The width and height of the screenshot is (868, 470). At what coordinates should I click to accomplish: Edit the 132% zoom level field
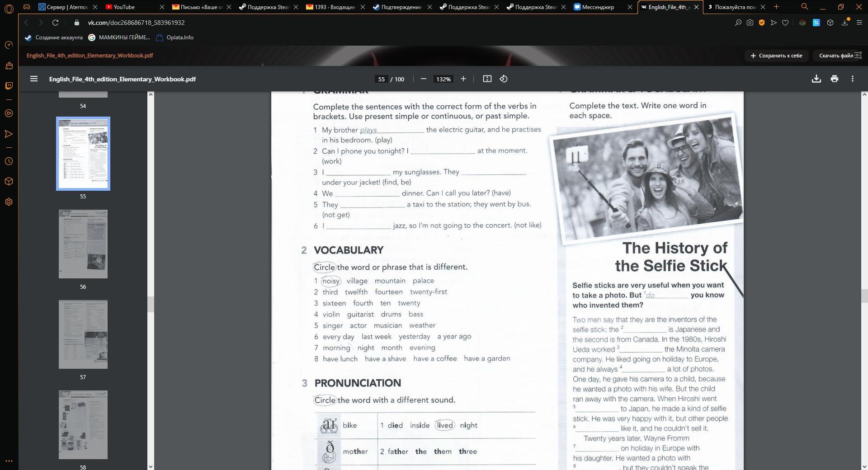(x=443, y=79)
